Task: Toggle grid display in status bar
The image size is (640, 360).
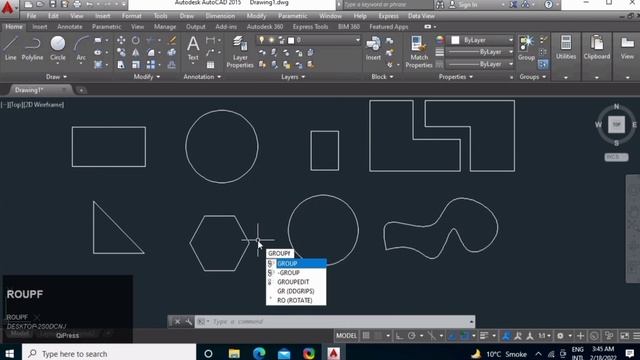Action: [366, 336]
